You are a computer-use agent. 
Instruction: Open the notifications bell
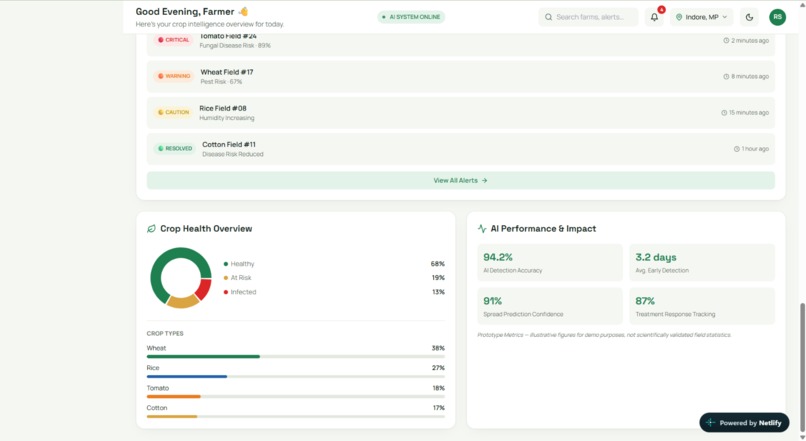654,17
